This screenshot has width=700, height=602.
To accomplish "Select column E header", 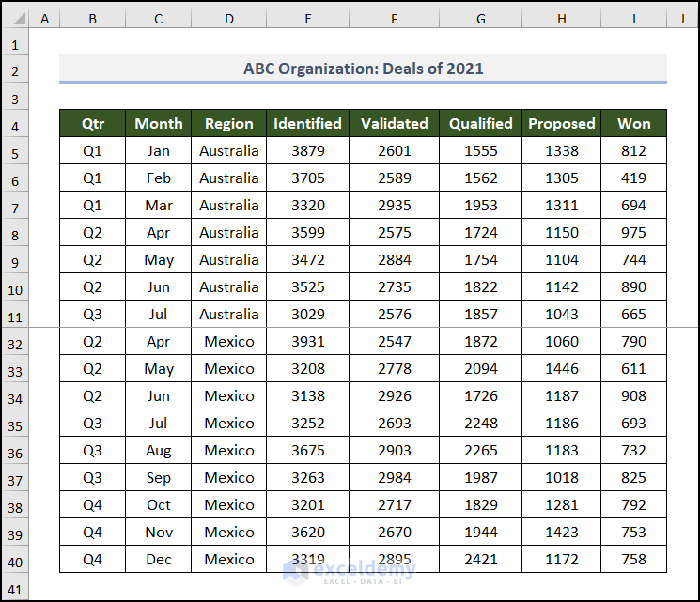I will [x=307, y=19].
